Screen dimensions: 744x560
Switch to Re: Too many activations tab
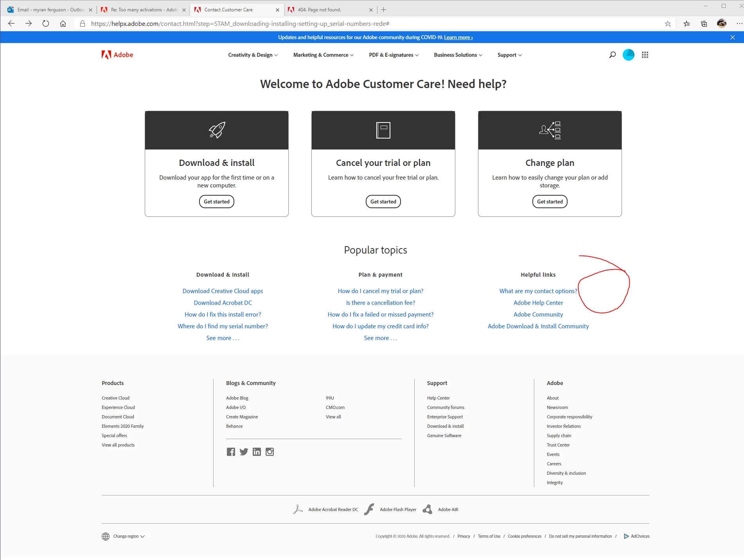pos(143,9)
